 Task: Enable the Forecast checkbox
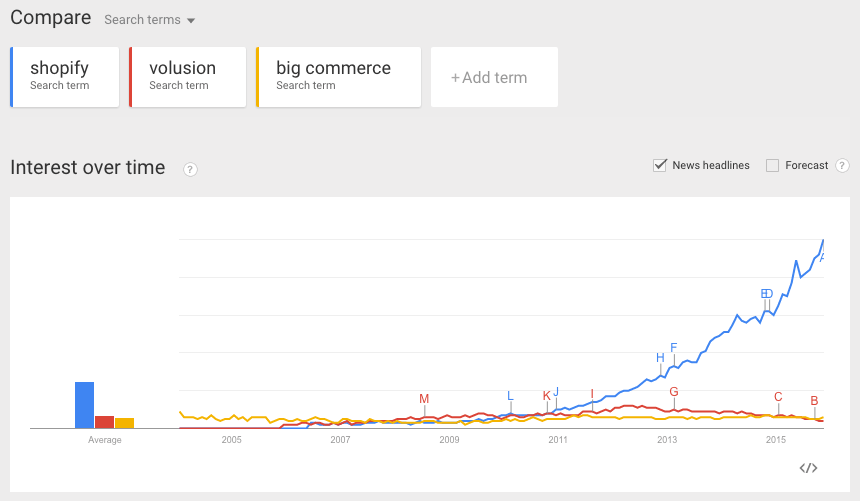pos(772,165)
